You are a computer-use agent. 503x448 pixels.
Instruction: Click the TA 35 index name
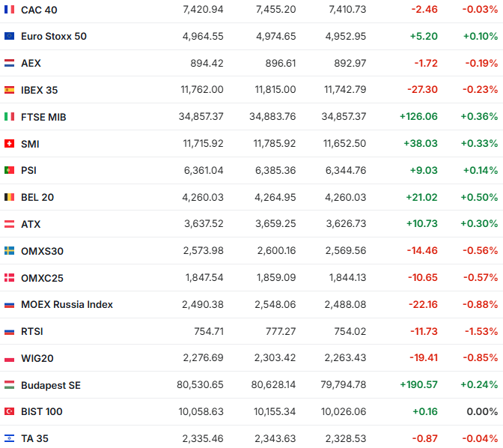[x=34, y=438]
